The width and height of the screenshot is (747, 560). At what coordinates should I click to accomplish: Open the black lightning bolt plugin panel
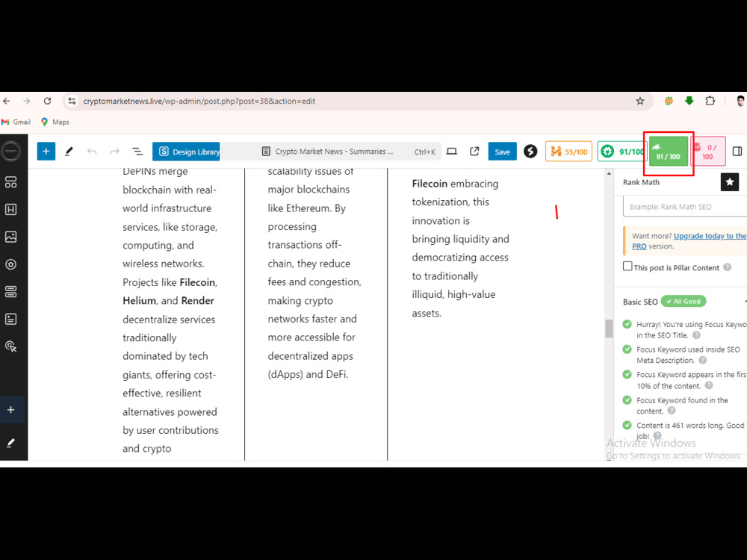coord(530,152)
